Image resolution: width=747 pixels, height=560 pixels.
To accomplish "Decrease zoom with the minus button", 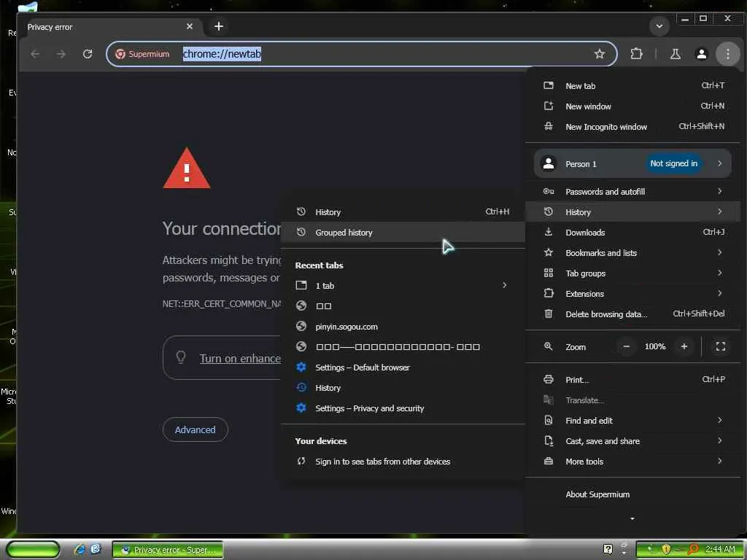I will pyautogui.click(x=627, y=346).
